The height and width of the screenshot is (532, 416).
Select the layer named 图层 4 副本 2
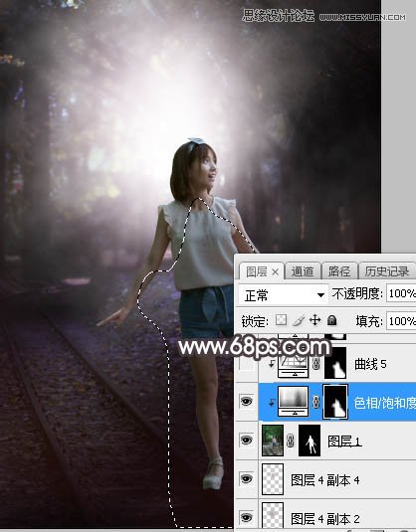tap(325, 518)
